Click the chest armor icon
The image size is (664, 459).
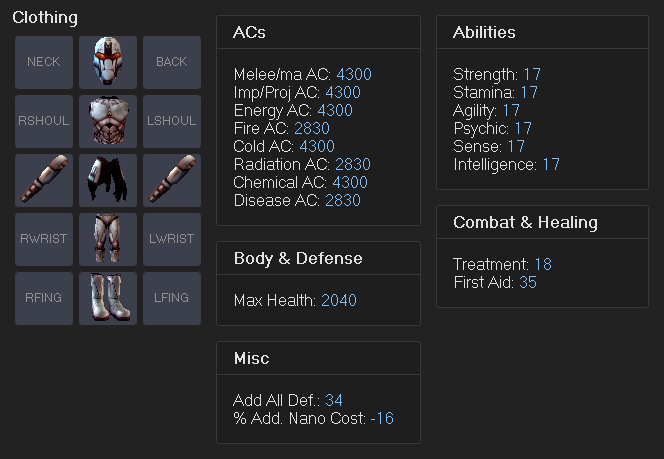(x=108, y=121)
